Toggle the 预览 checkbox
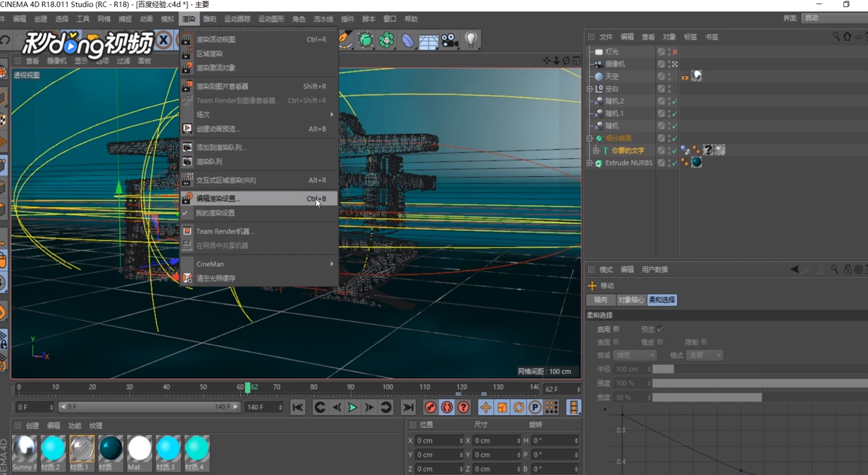 click(x=660, y=329)
